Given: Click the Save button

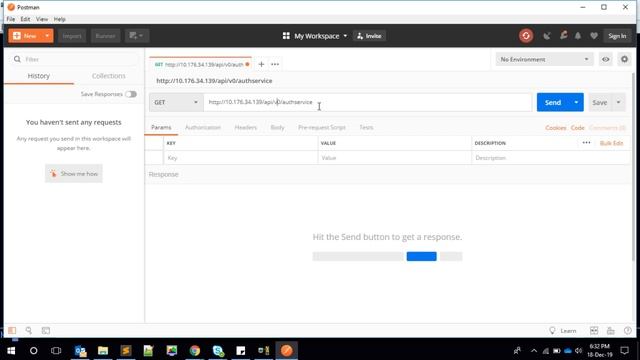Looking at the screenshot, I should (600, 102).
